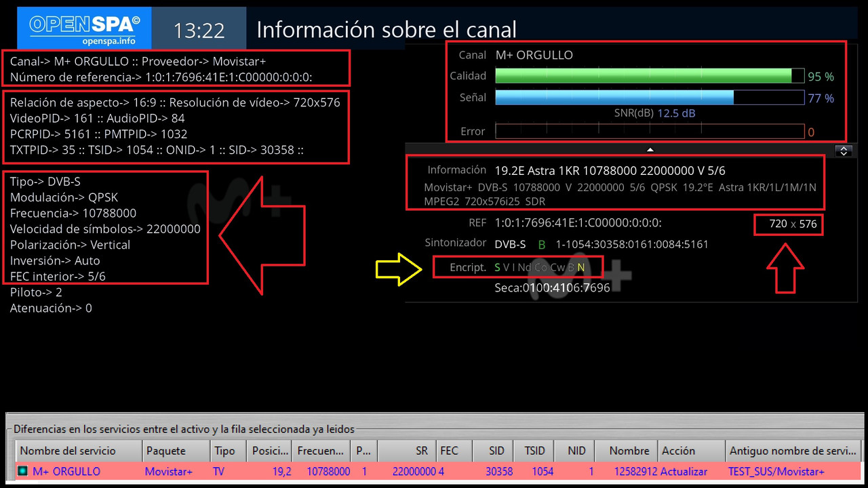Image resolution: width=868 pixels, height=488 pixels.
Task: Click the Error indicator bar
Action: [650, 131]
